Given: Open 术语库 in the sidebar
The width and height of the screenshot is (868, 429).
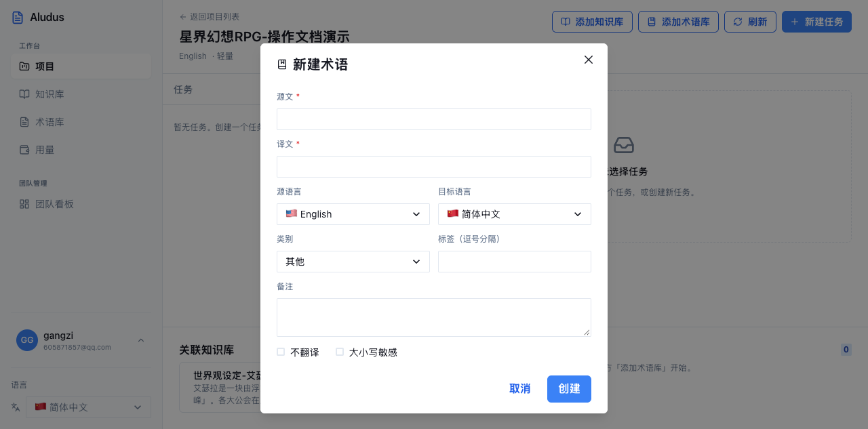Looking at the screenshot, I should (81, 122).
